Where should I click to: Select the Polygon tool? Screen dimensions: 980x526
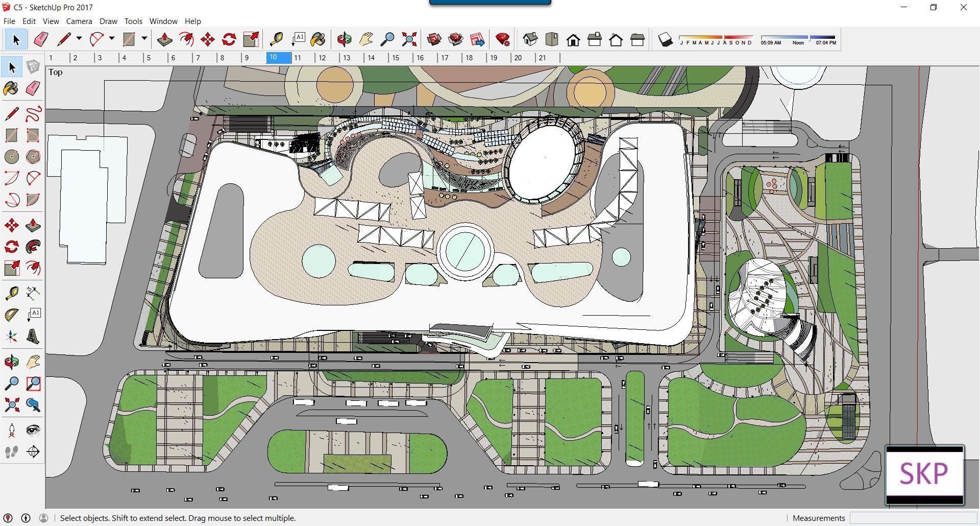click(x=33, y=157)
